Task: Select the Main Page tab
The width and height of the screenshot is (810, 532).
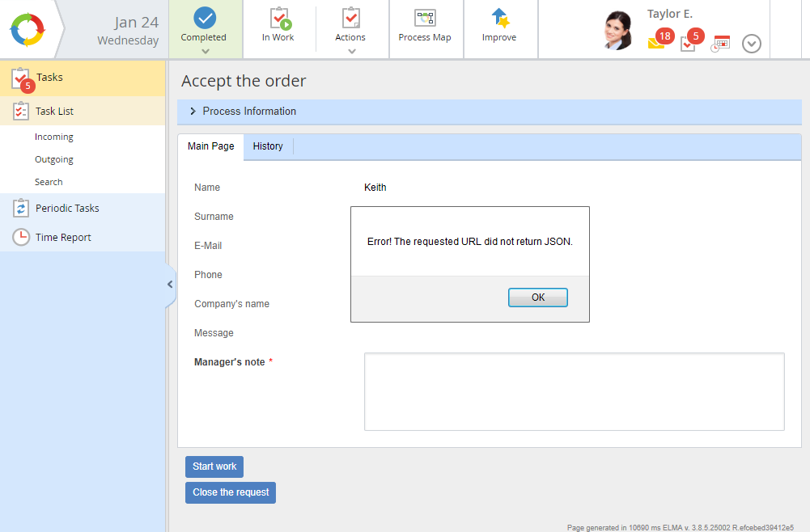Action: pyautogui.click(x=211, y=146)
